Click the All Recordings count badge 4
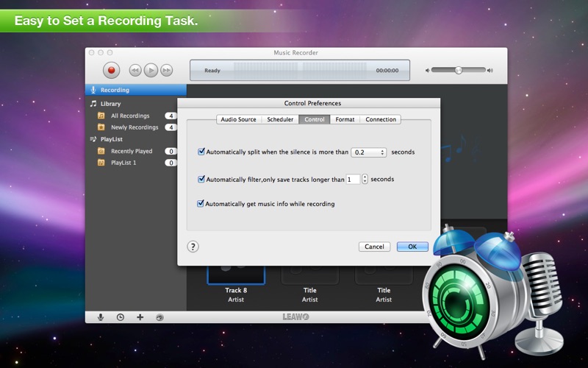 click(171, 116)
